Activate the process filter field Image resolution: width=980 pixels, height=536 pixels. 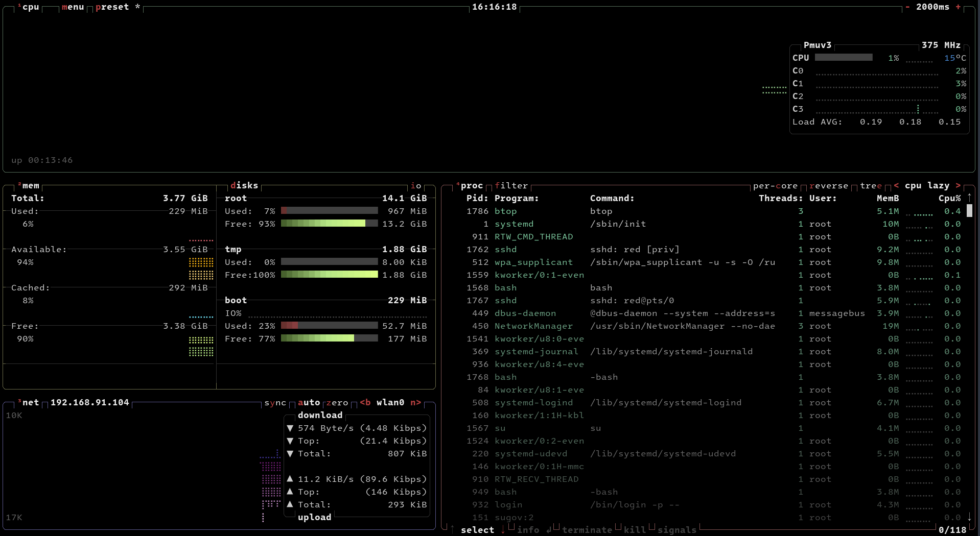click(x=511, y=186)
